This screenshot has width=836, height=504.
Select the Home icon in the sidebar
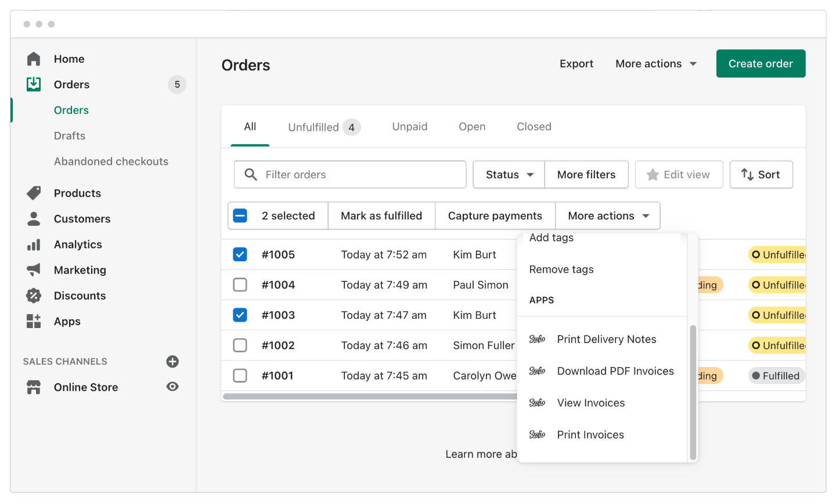[33, 59]
